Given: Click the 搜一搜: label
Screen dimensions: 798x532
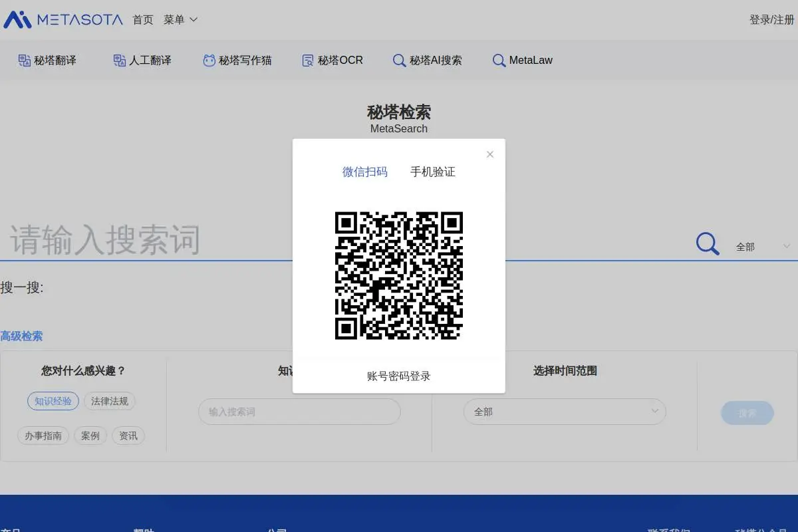Looking at the screenshot, I should point(22,288).
